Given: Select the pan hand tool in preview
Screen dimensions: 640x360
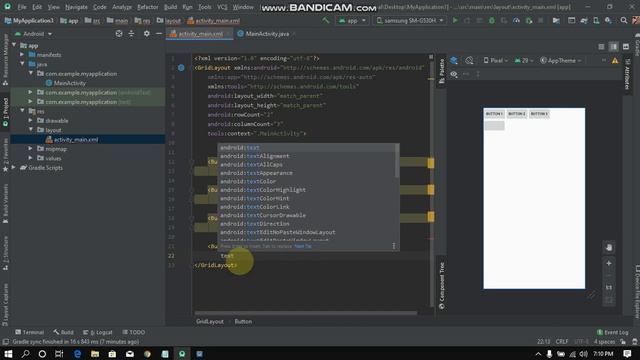Looking at the screenshot, I should click(609, 247).
